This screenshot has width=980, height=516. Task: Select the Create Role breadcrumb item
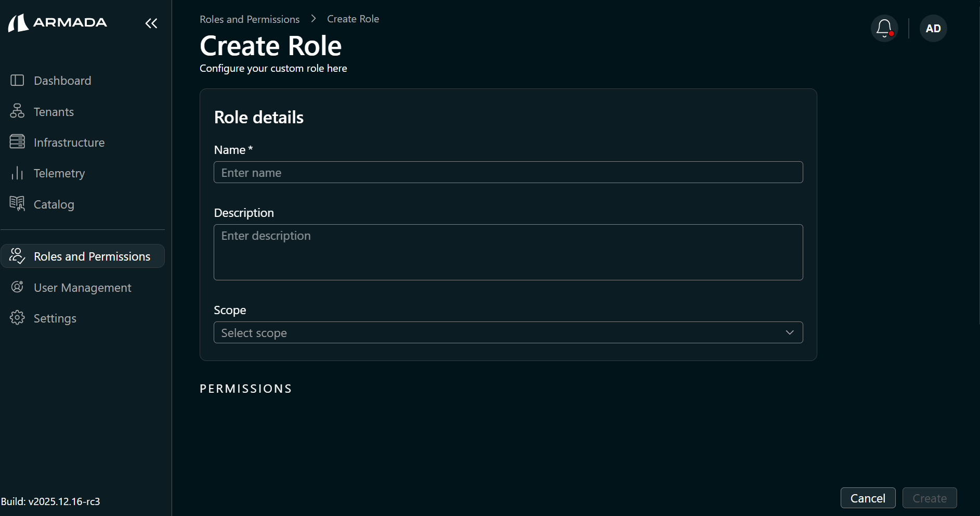(x=353, y=19)
